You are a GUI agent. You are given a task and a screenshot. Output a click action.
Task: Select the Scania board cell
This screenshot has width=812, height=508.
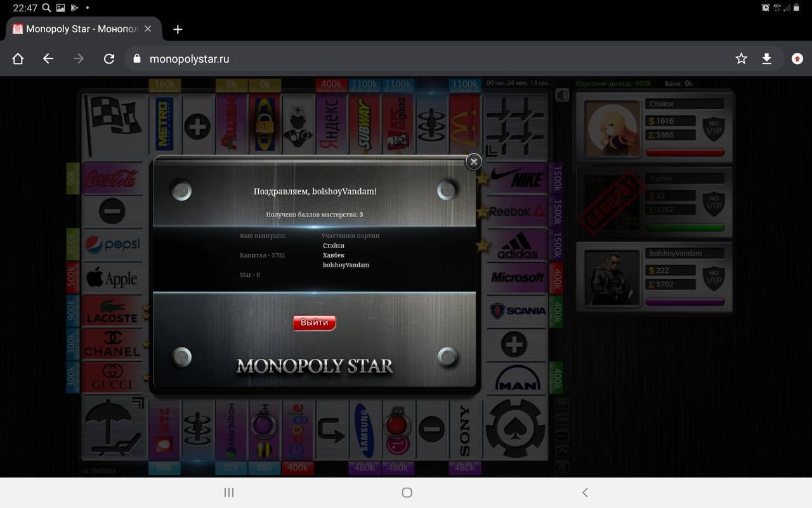pyautogui.click(x=516, y=311)
